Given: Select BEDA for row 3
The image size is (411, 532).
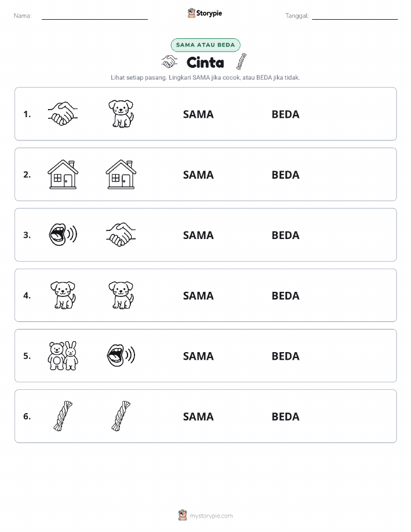Looking at the screenshot, I should 286,235.
